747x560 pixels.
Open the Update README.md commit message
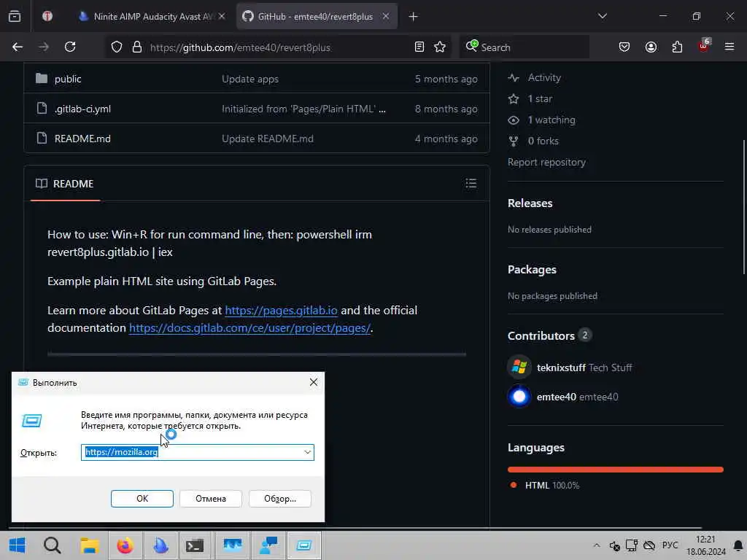(x=267, y=139)
